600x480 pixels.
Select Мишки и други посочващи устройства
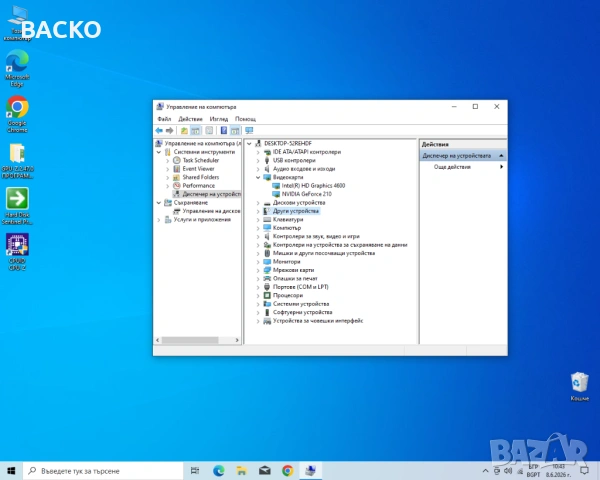pos(324,253)
